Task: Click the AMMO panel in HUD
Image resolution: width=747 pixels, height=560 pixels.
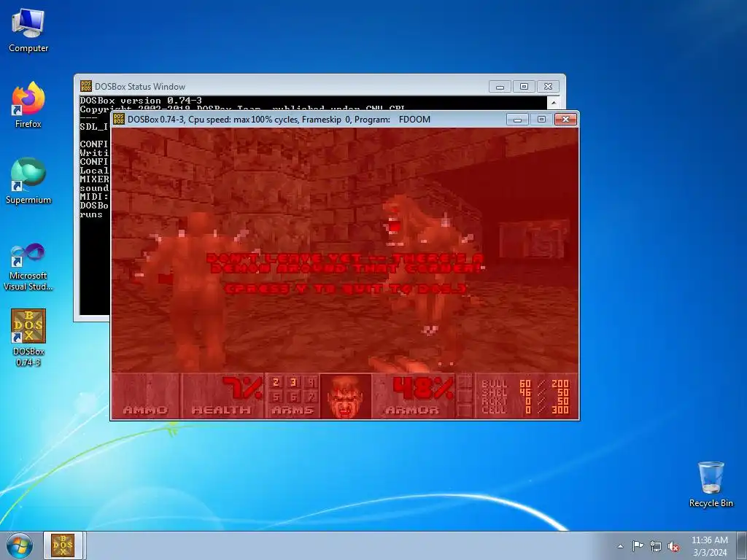Action: tap(146, 396)
